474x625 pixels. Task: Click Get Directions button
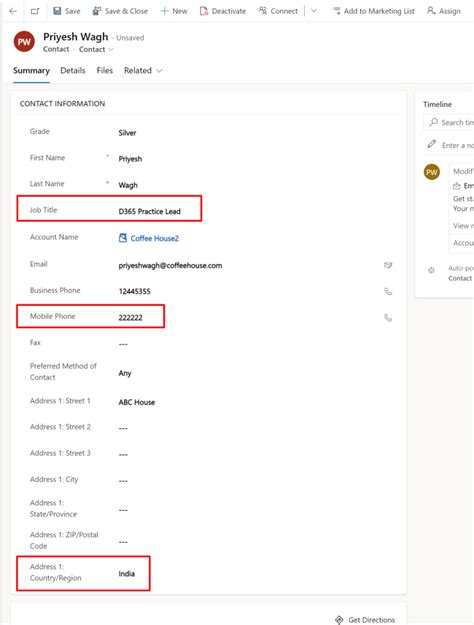tap(365, 620)
